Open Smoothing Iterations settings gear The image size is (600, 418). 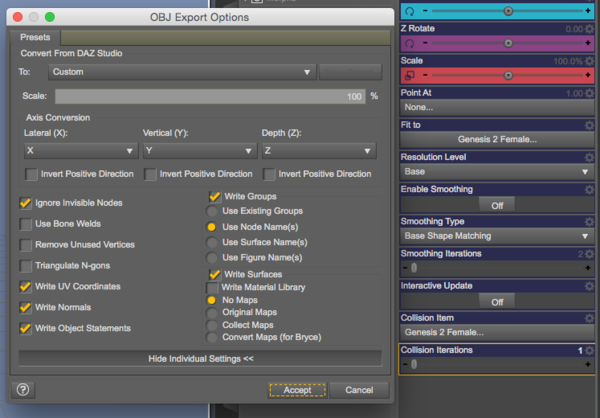click(589, 254)
